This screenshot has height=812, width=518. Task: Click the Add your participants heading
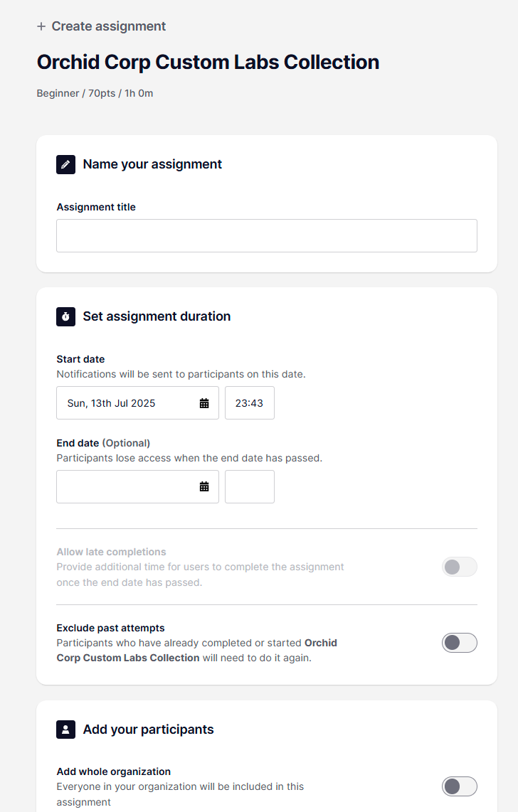coord(148,730)
